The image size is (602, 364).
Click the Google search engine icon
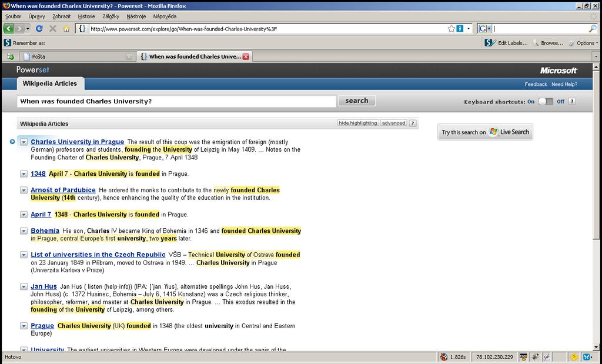[x=483, y=29]
